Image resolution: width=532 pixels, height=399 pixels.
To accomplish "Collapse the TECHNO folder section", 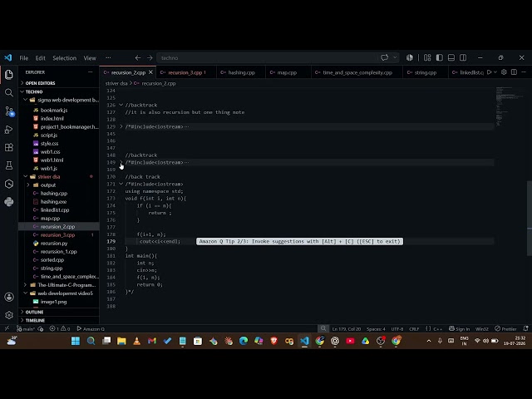I will coord(59,91).
